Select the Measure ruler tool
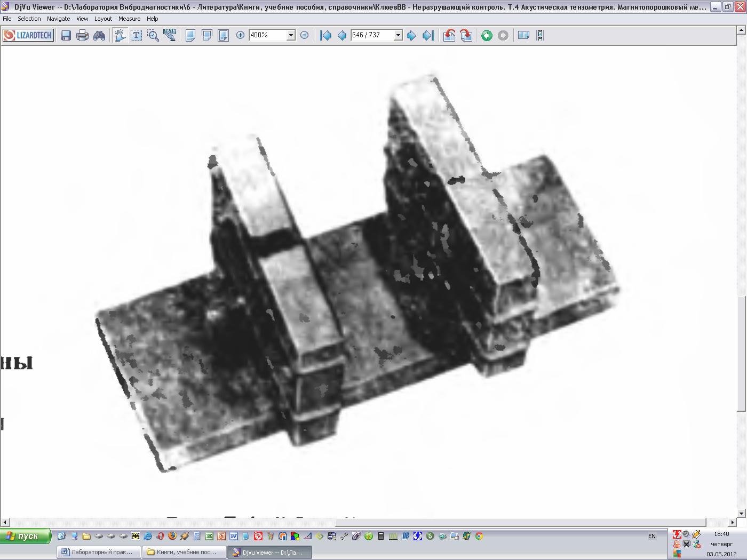The image size is (747, 560). tap(170, 35)
